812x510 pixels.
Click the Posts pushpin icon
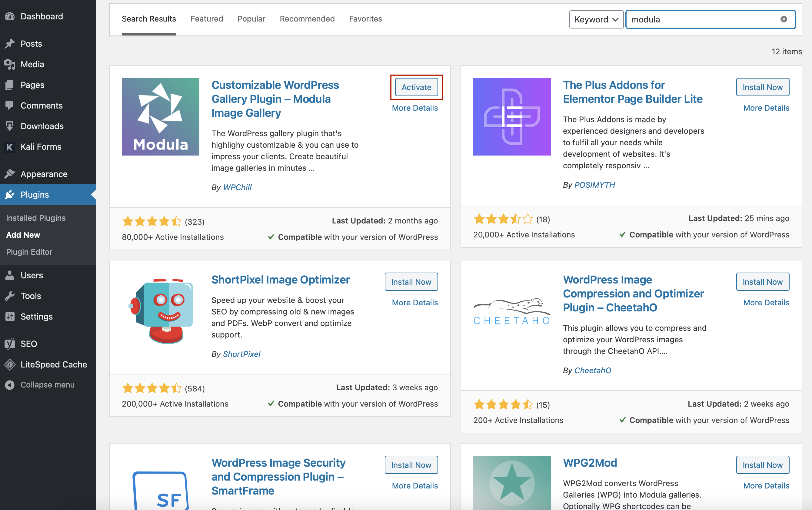[10, 44]
